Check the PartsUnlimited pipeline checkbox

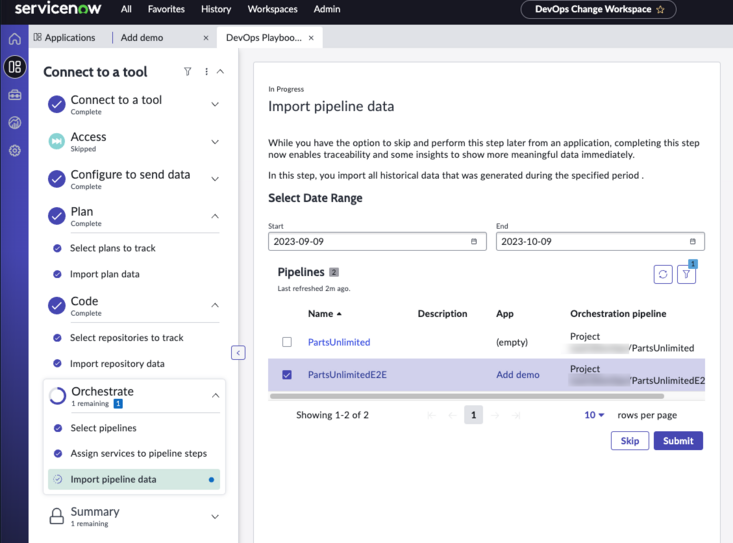[287, 342]
